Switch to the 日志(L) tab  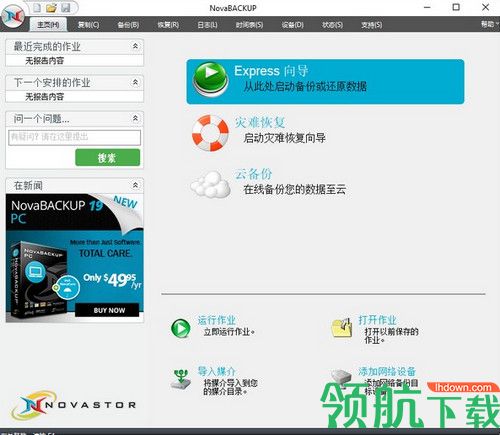[207, 25]
